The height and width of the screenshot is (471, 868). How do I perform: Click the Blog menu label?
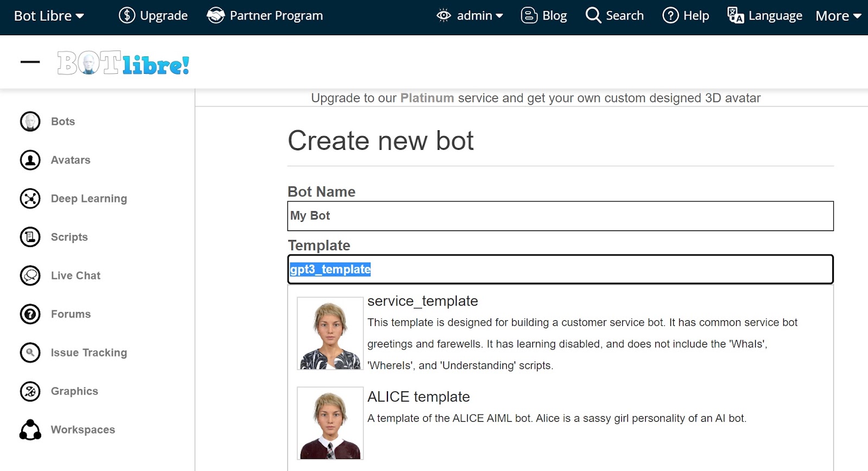click(x=554, y=16)
